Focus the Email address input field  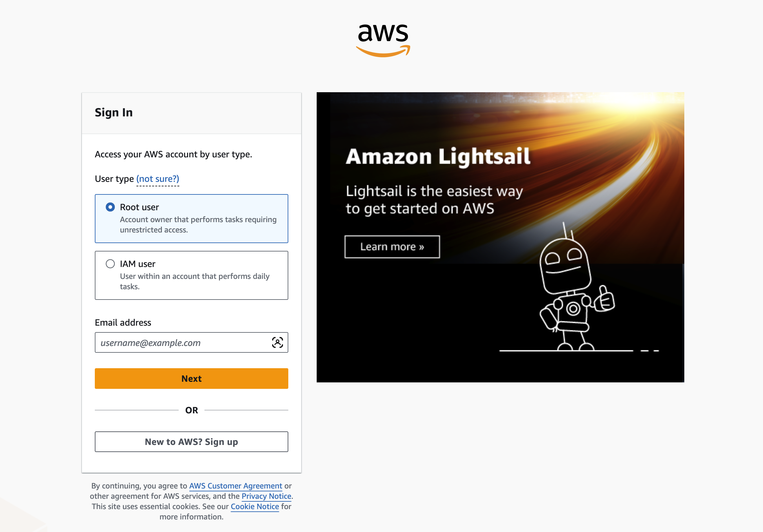(x=183, y=342)
